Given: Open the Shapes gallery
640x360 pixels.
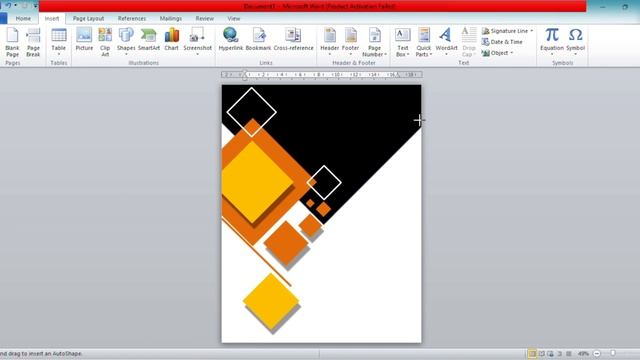Looking at the screenshot, I should point(126,42).
